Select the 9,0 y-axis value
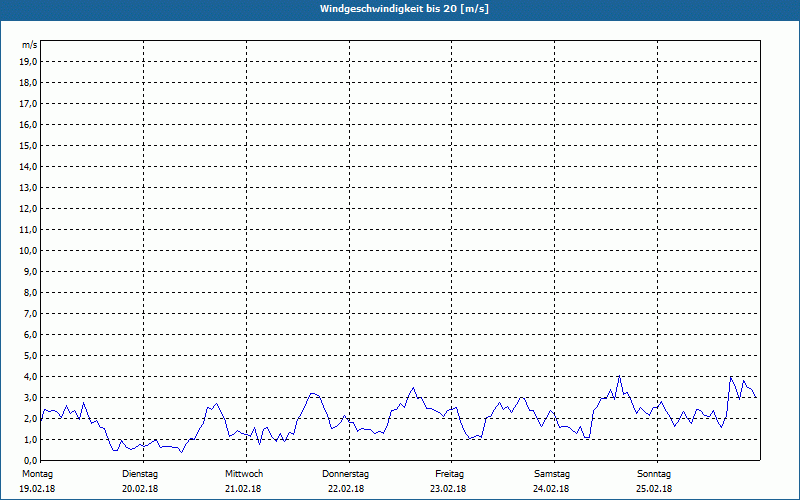This screenshot has height=500, width=800. click(x=30, y=271)
